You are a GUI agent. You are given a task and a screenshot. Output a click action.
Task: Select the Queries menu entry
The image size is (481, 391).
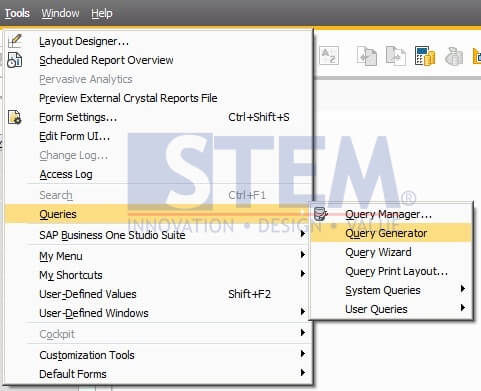click(159, 214)
